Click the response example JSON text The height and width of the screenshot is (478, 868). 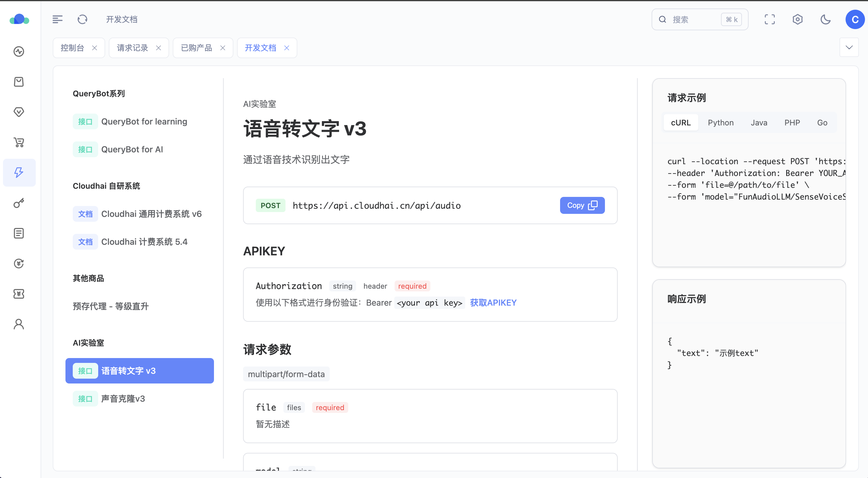713,353
